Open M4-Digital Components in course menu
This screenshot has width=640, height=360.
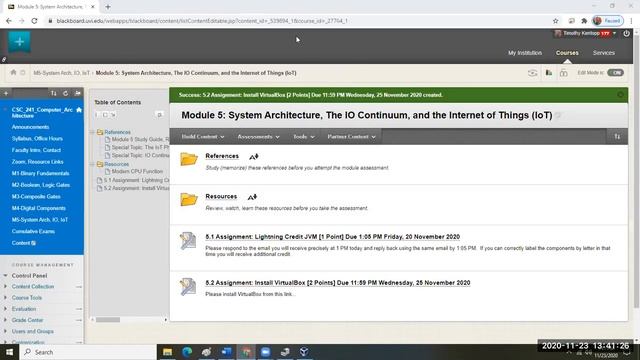(38, 208)
